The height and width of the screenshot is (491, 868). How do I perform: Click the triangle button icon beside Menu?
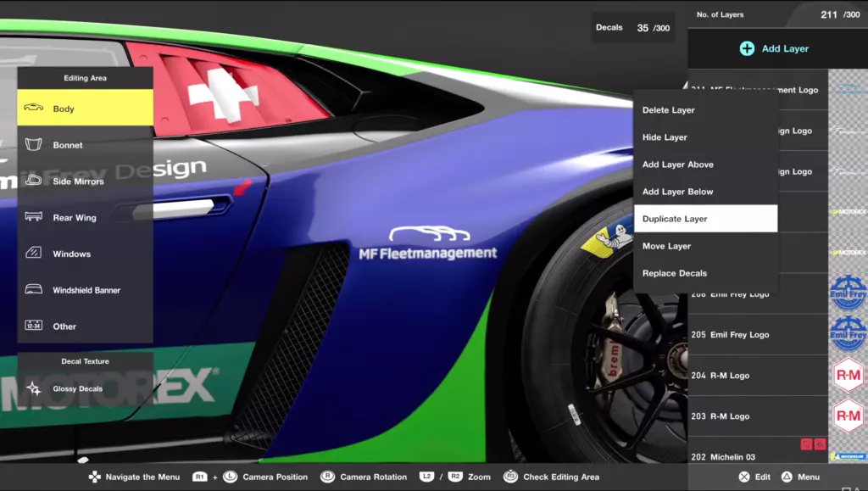click(x=787, y=477)
